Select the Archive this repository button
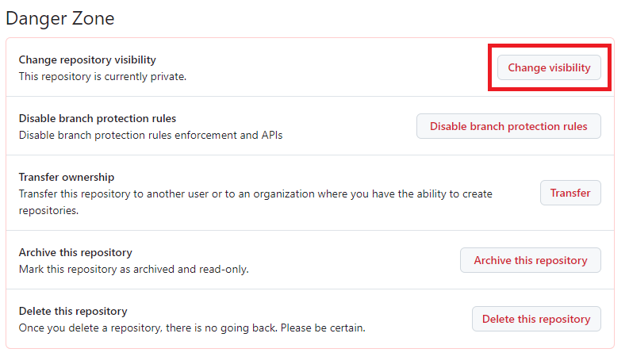 (x=531, y=260)
